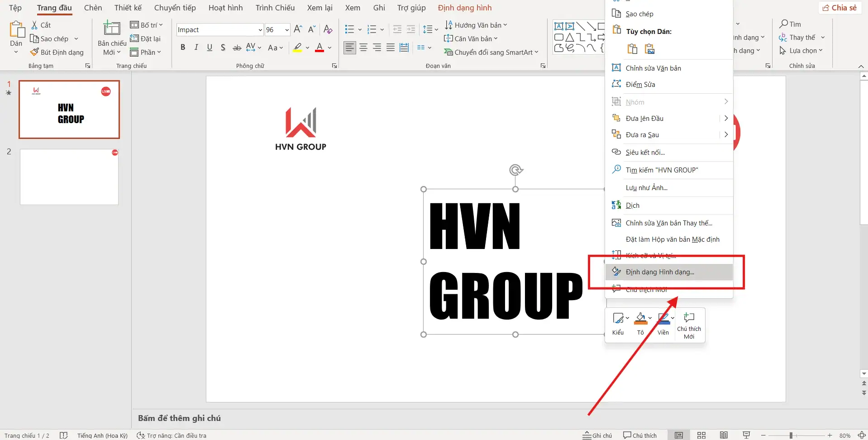Toggle italic formatting
Image resolution: width=868 pixels, height=440 pixels.
(196, 48)
